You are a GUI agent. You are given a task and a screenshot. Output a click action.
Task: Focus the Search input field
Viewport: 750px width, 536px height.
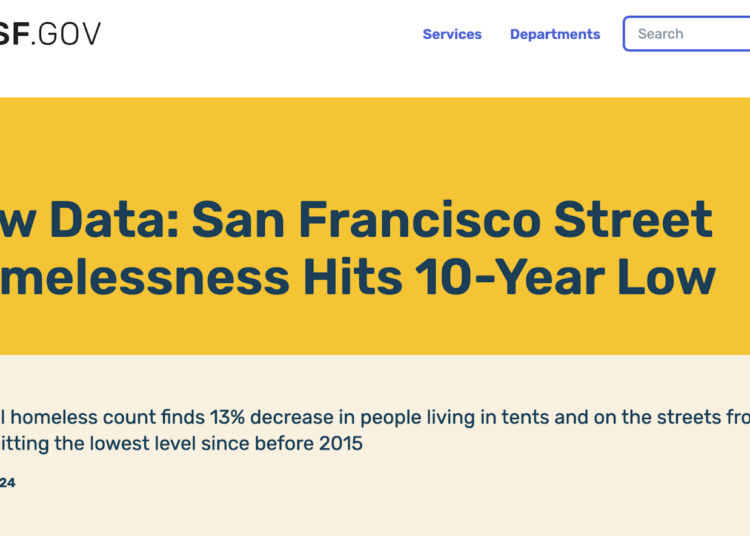[x=687, y=33]
